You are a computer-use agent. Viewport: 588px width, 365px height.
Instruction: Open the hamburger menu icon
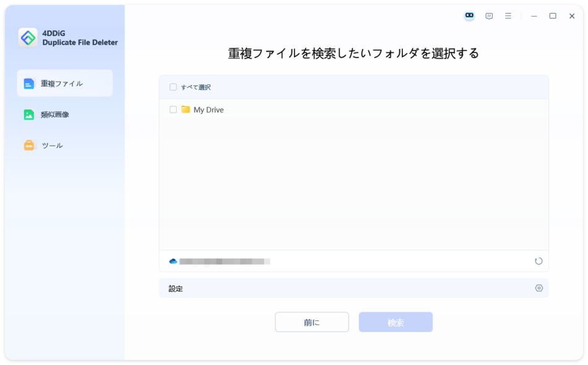coord(508,15)
